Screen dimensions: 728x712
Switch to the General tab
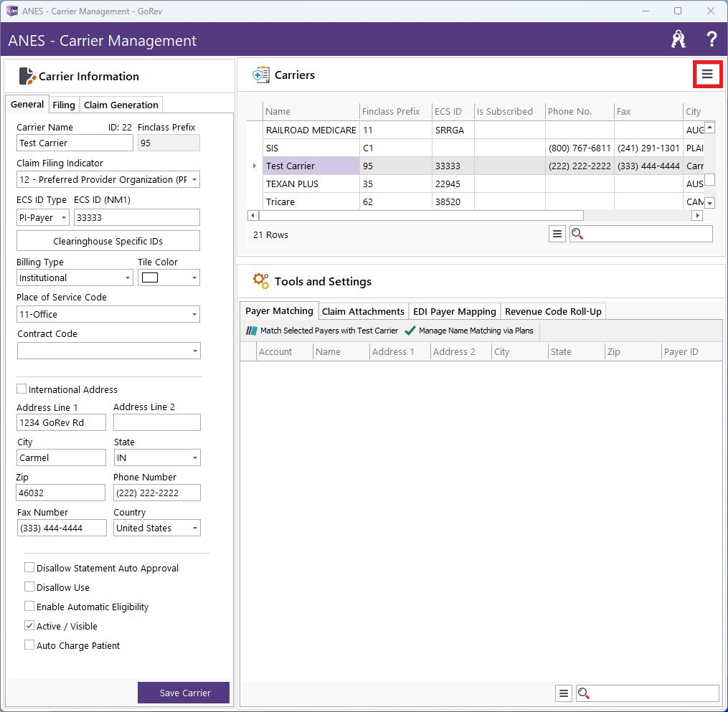click(27, 105)
